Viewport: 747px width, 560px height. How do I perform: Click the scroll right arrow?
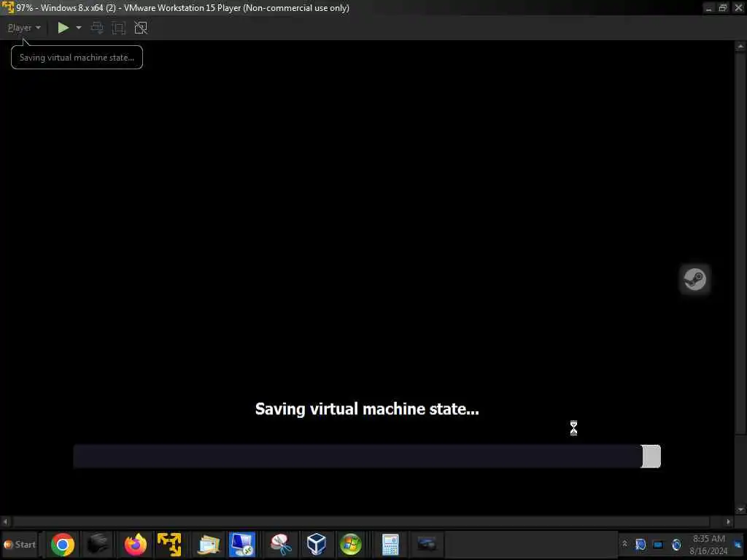click(729, 521)
